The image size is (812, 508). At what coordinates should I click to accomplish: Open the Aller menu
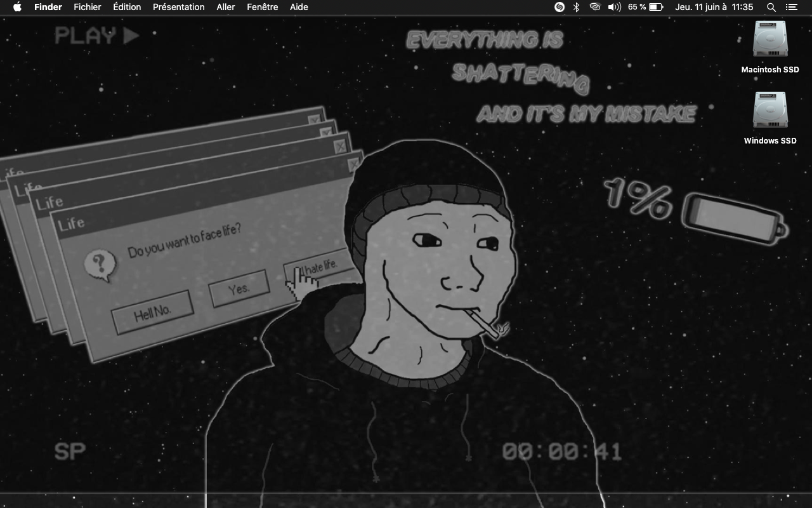226,7
